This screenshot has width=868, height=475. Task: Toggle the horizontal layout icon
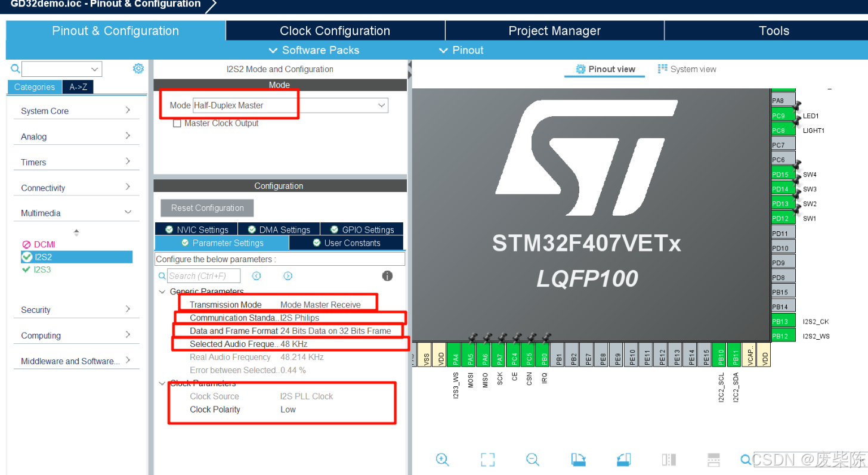(713, 460)
